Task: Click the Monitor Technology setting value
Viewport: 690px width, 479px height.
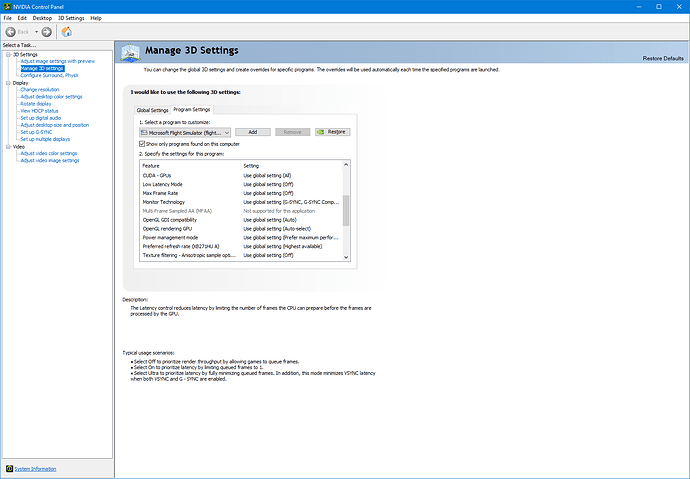Action: pos(291,202)
